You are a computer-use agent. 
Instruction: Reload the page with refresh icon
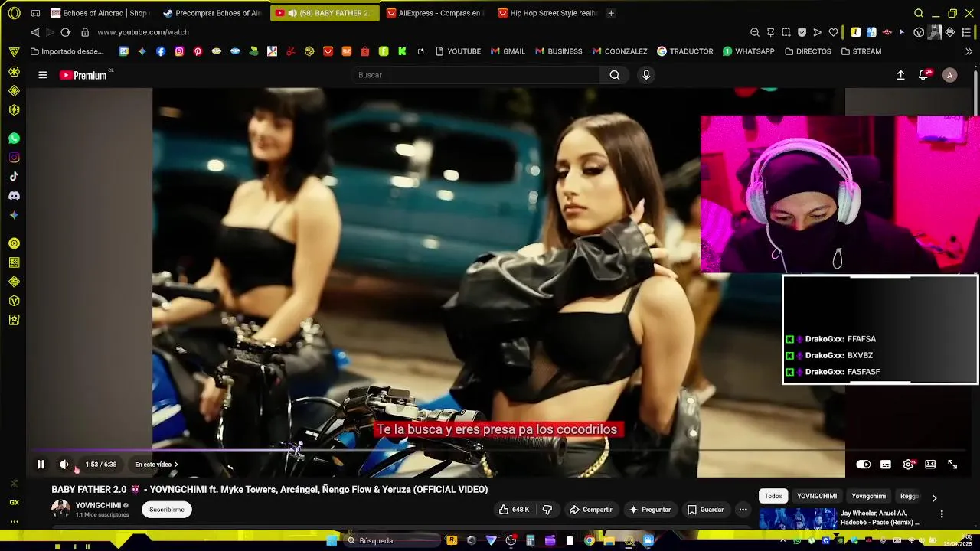(66, 32)
